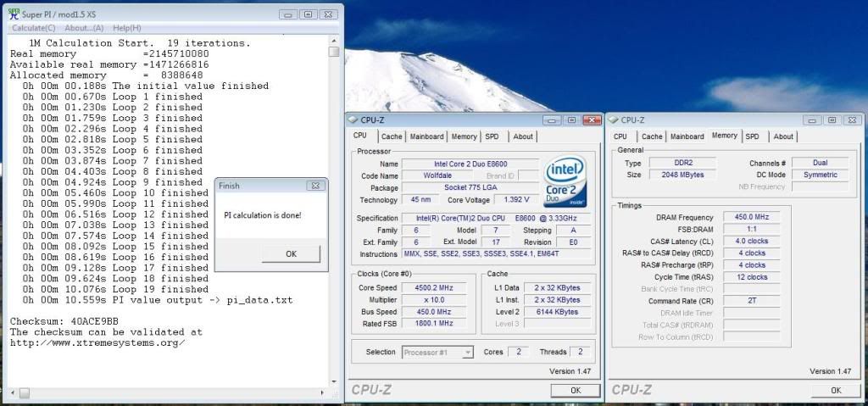Image resolution: width=868 pixels, height=406 pixels.
Task: Click OK in the CPU-Z processor window
Action: 576,390
